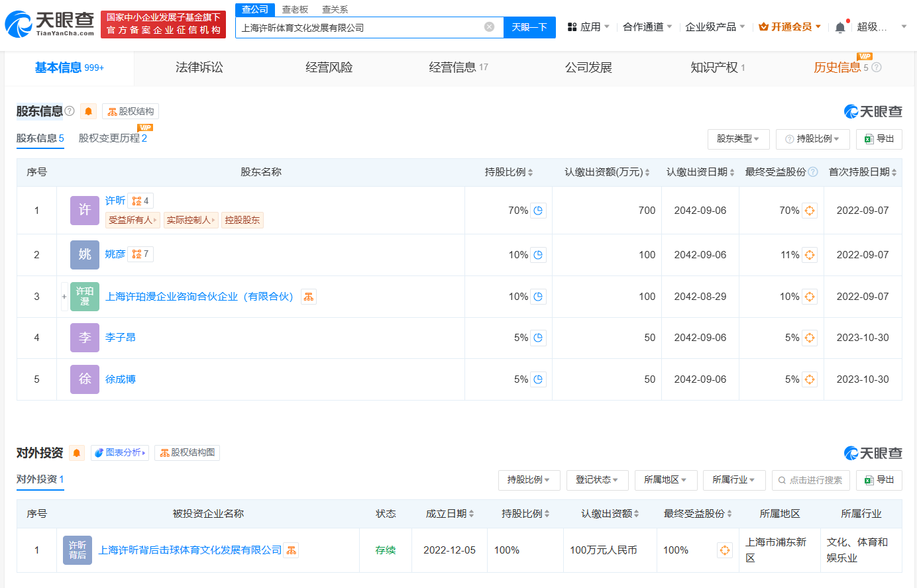Clear the search box using the X icon
This screenshot has width=917, height=588.
(490, 27)
